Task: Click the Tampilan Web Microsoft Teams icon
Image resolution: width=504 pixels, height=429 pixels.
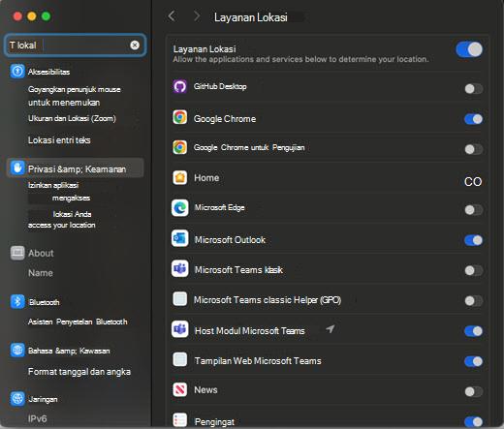Action: (180, 359)
